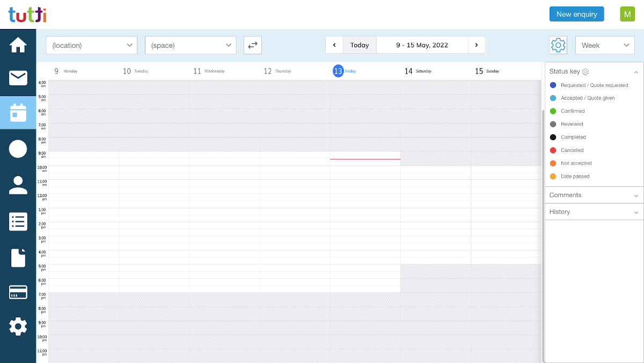Open the document file sidebar icon
644x363 pixels.
(x=18, y=258)
